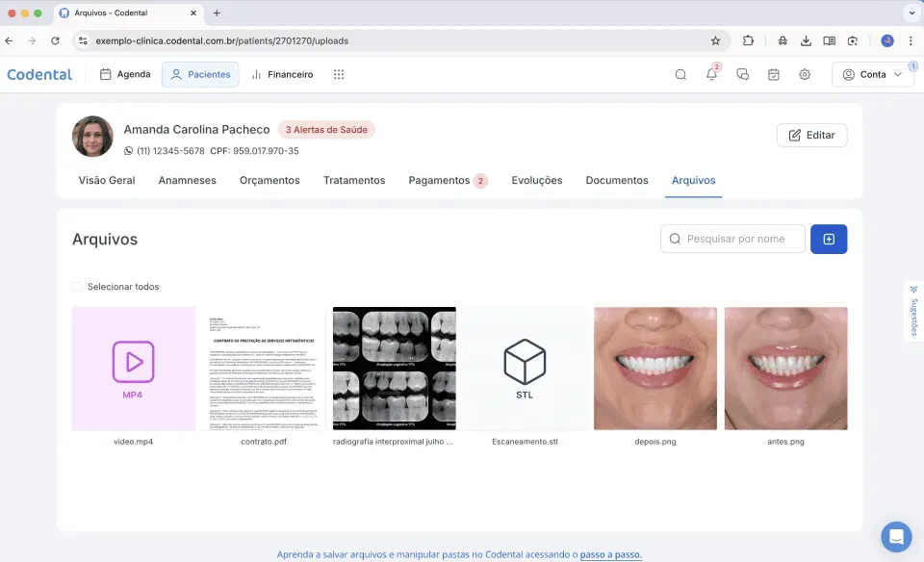Click the video.mp4 file name
Viewport: 924px width, 562px height.
133,442
